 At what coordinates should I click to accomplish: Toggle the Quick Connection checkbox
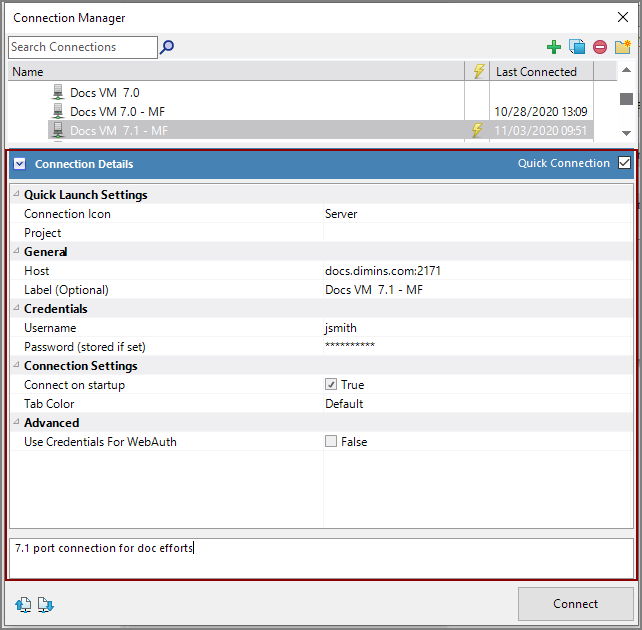(x=624, y=163)
